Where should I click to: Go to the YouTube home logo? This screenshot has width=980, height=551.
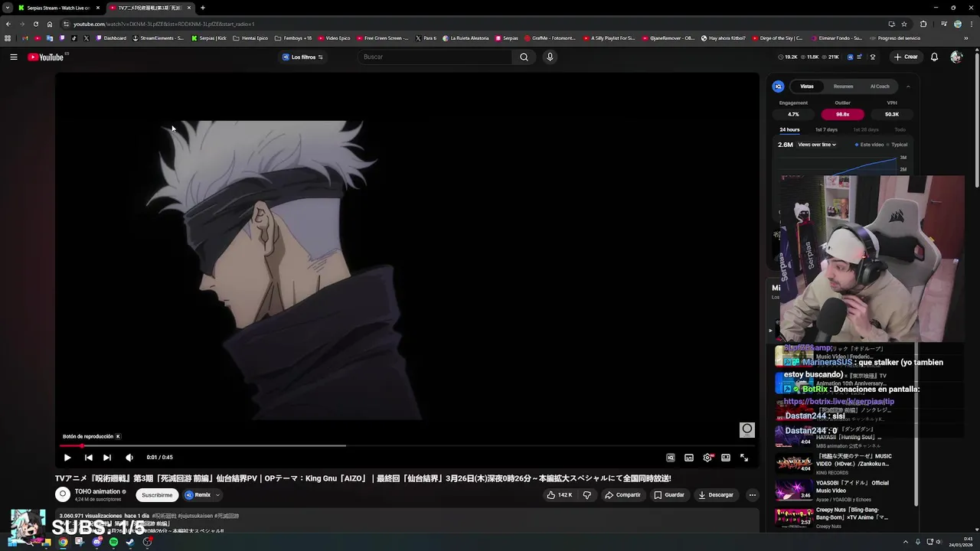pyautogui.click(x=46, y=57)
